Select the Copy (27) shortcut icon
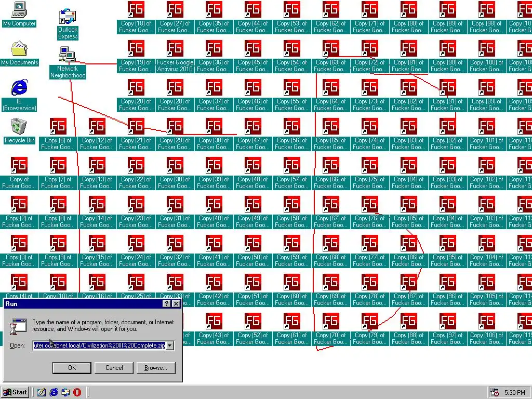This screenshot has height=399, width=532. tap(175, 18)
